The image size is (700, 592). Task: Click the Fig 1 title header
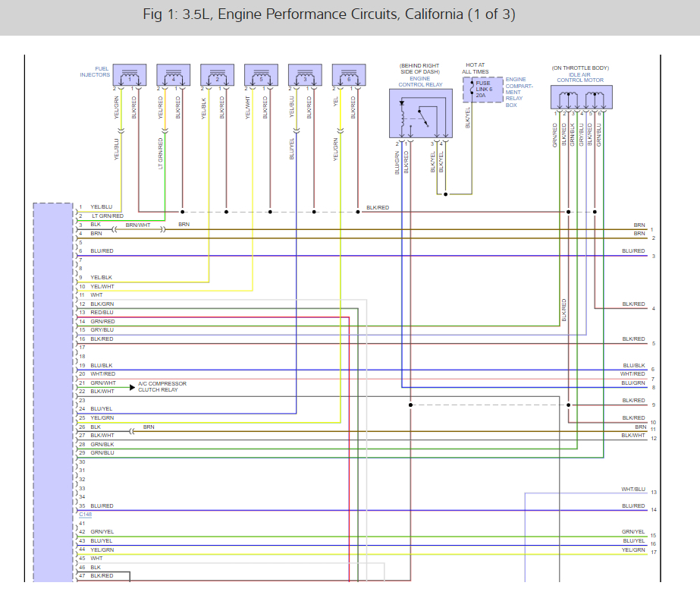(x=329, y=14)
